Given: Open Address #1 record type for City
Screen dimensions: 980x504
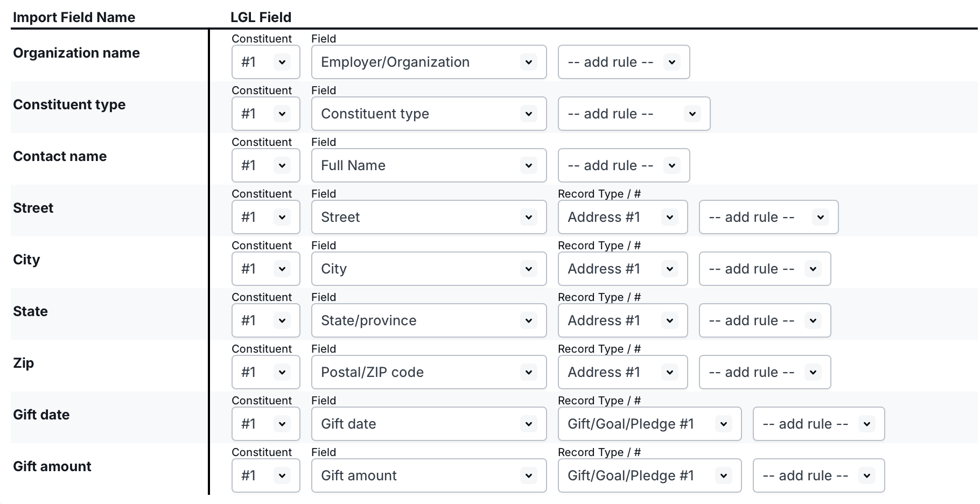Looking at the screenshot, I should [622, 269].
